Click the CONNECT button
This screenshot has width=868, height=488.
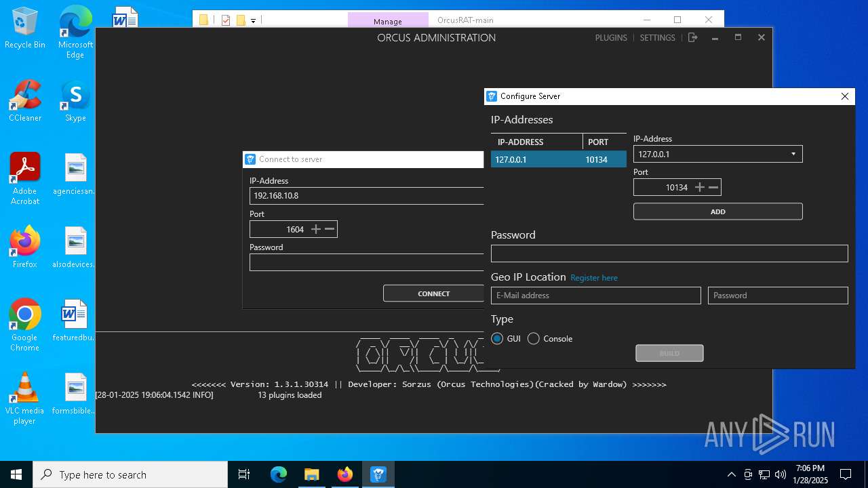433,293
